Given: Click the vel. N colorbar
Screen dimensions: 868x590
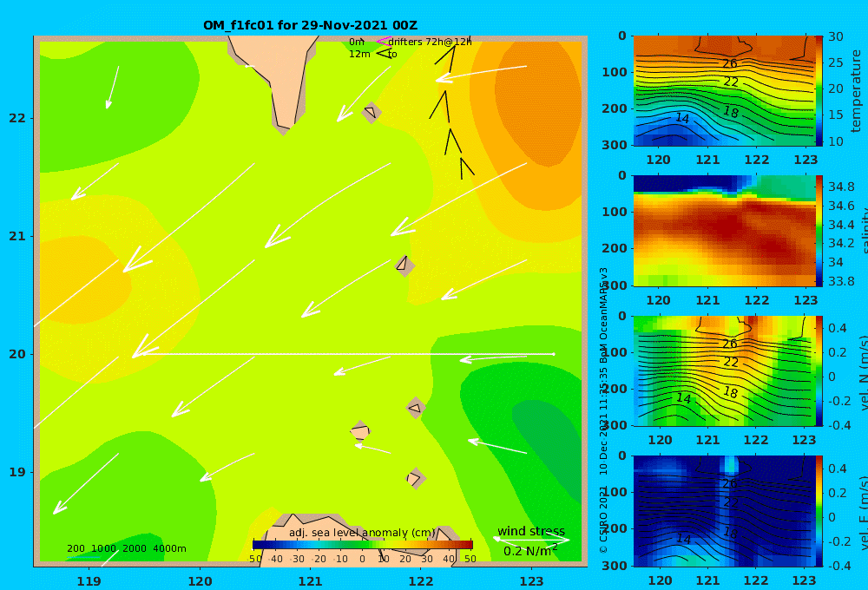Looking at the screenshot, I should pos(819,370).
